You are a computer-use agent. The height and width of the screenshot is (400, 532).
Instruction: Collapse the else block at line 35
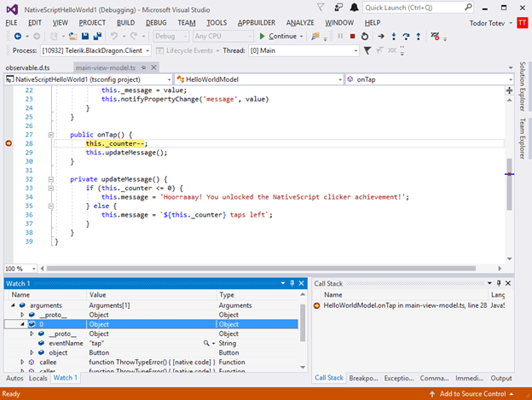[x=51, y=206]
